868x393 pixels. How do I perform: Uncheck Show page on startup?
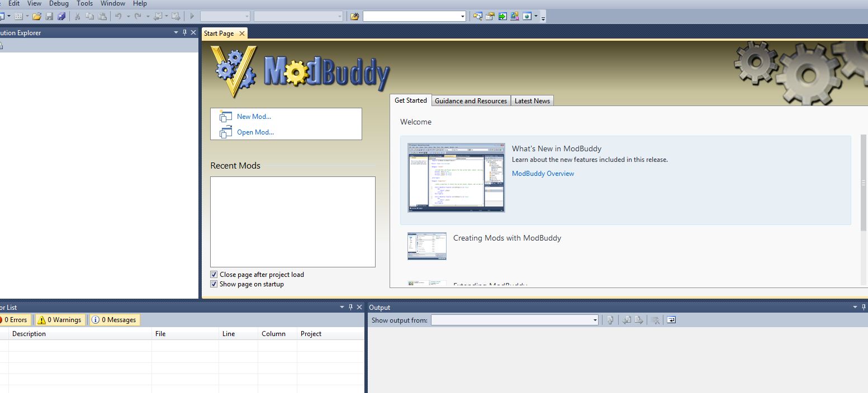[x=214, y=284]
